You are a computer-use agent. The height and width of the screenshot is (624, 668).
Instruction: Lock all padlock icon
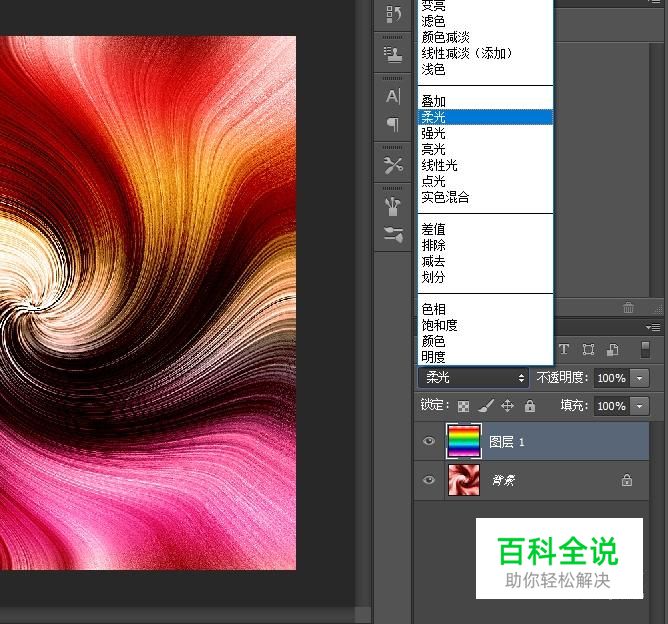tap(530, 406)
